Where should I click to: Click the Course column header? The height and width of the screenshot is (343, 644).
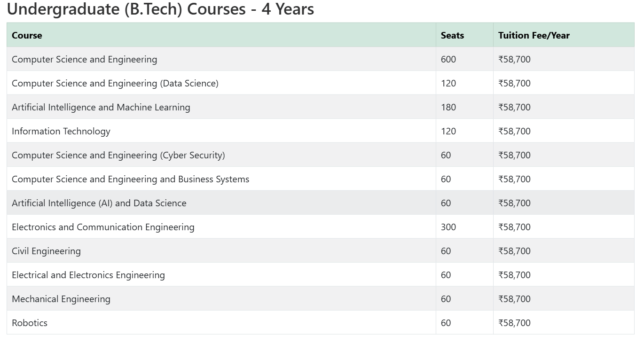click(27, 35)
